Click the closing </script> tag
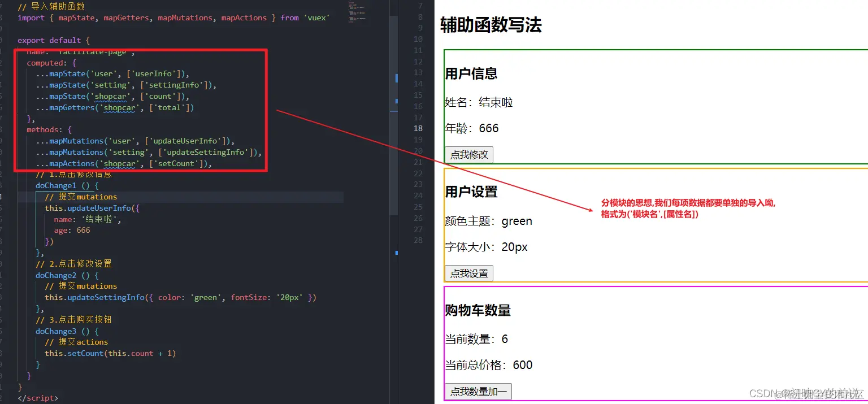This screenshot has width=868, height=404. pos(38,398)
